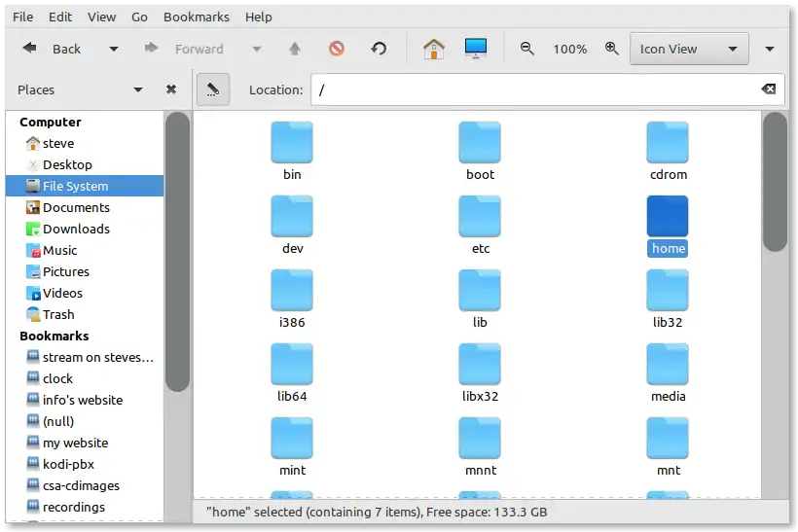The height and width of the screenshot is (532, 798).
Task: Select the libx32 folder icon
Action: pos(480,364)
